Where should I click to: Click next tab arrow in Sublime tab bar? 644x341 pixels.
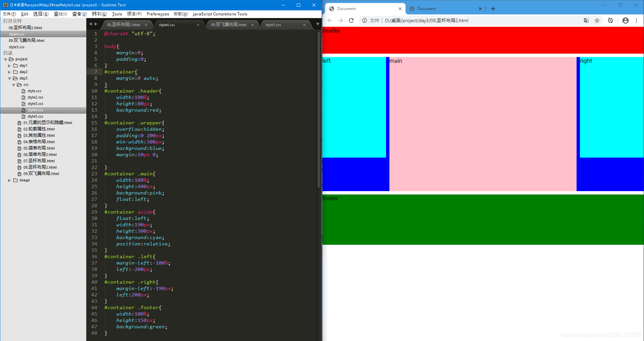(x=96, y=24)
